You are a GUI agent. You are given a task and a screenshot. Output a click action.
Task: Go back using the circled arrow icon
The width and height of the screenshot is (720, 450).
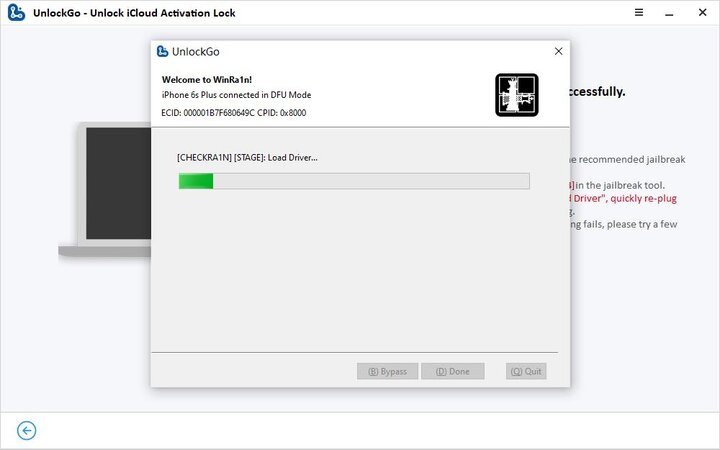click(27, 431)
